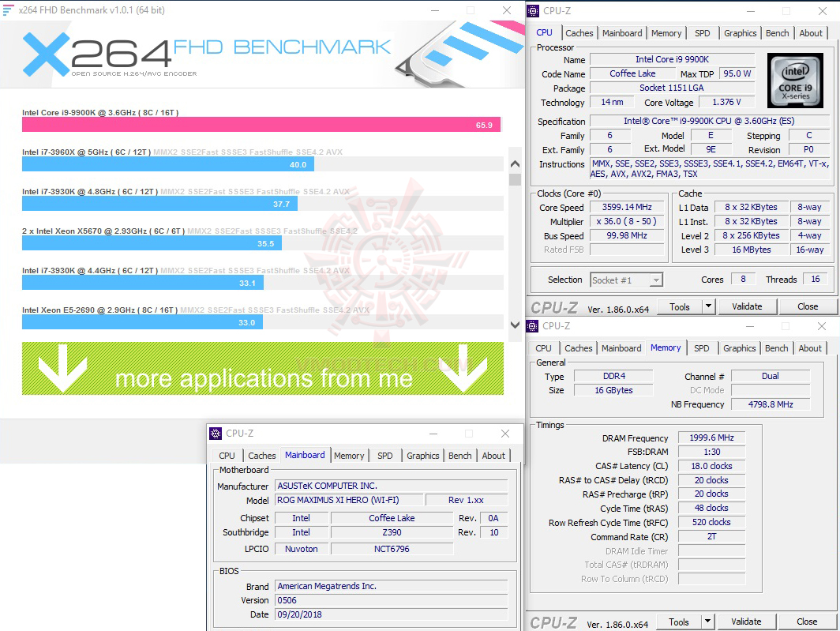The height and width of the screenshot is (631, 840).
Task: Open the Mainboard tab in the Memory CPU-Z window
Action: (621, 348)
